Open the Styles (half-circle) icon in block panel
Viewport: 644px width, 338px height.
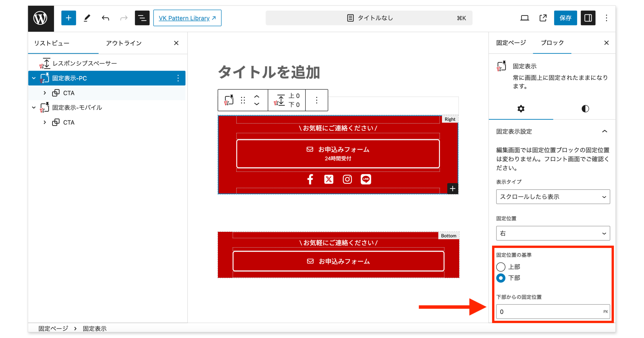[585, 109]
